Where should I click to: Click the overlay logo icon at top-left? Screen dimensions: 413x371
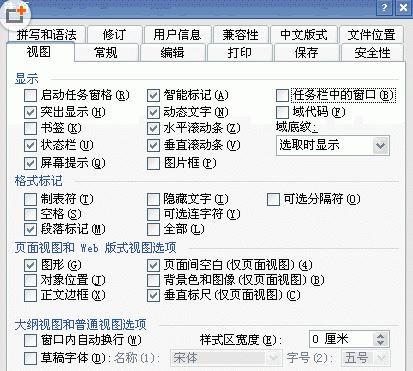click(x=16, y=15)
